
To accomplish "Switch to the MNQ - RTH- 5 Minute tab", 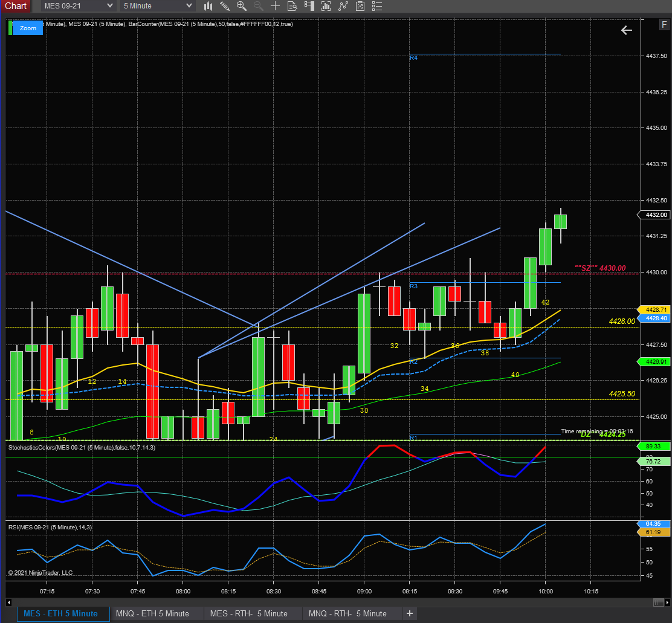I will (347, 613).
